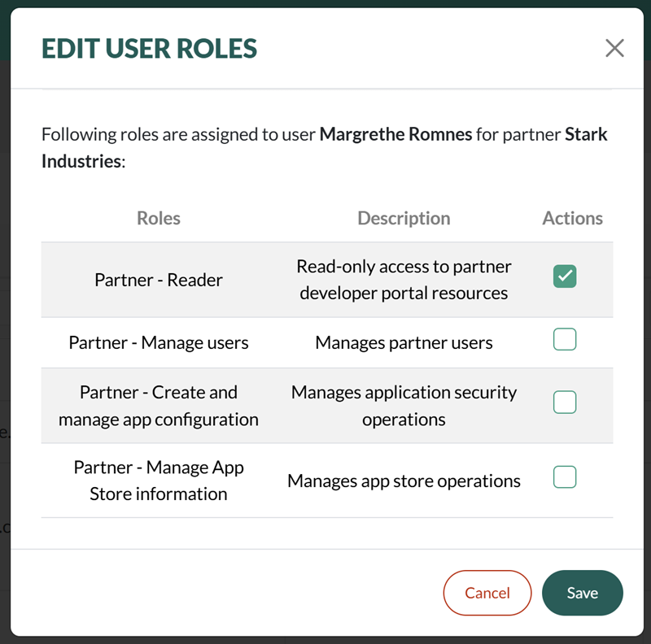
Task: Enable the Partner - Manage users checkbox
Action: (565, 339)
